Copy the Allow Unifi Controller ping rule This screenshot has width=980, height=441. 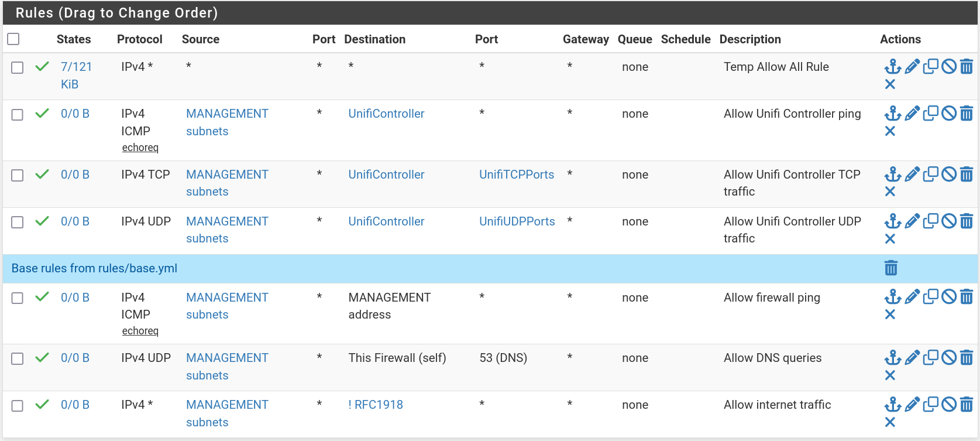931,114
